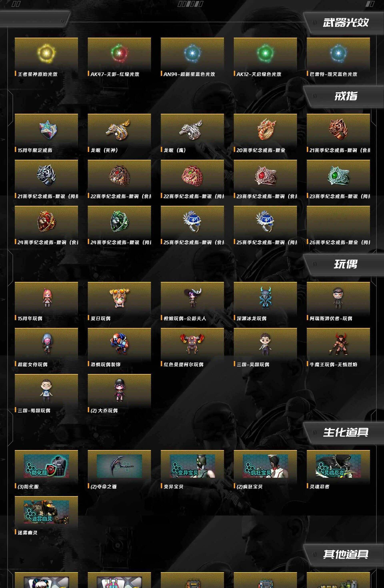Choose the 灵魂忍者 bio item thumbnail

click(338, 466)
